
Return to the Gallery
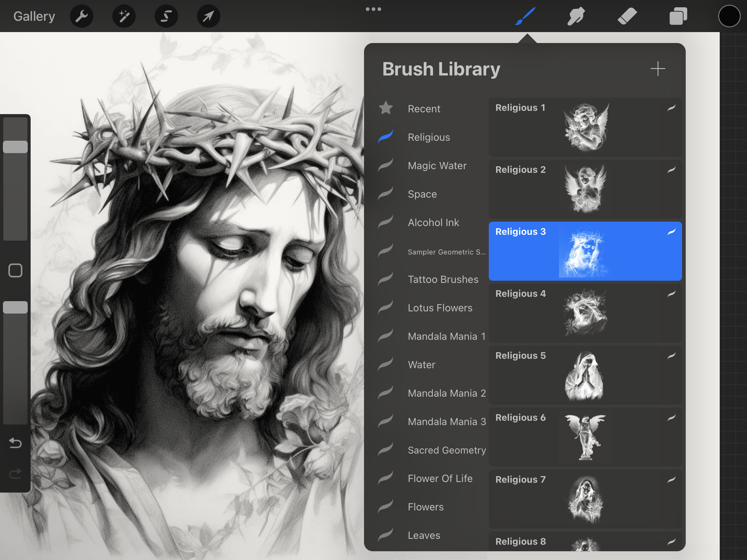[x=34, y=16]
